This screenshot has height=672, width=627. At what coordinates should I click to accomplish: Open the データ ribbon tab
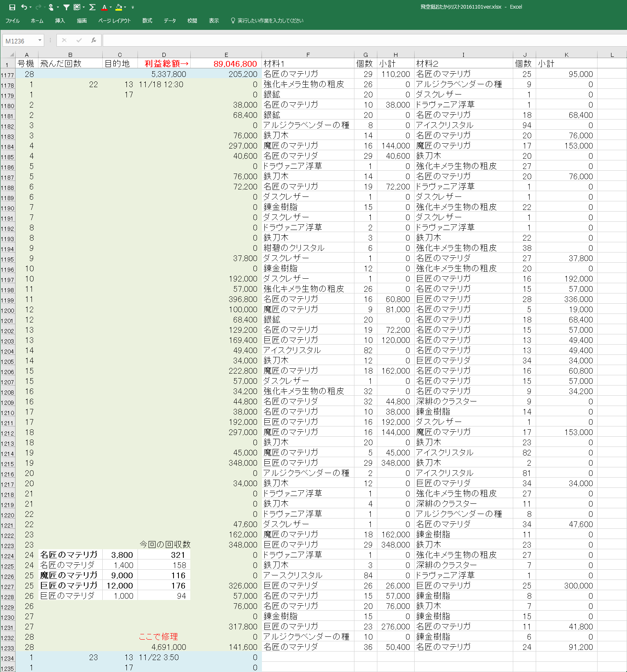point(170,21)
